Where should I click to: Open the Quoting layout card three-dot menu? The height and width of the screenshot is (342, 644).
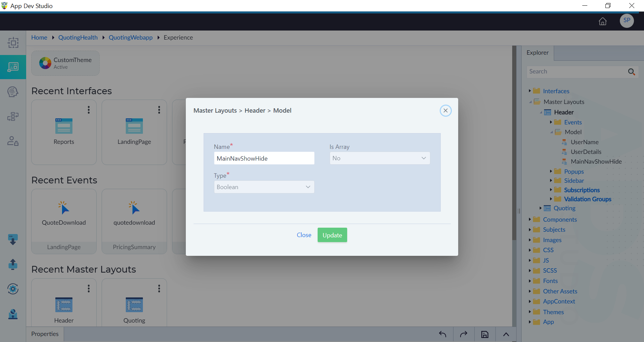pos(159,289)
